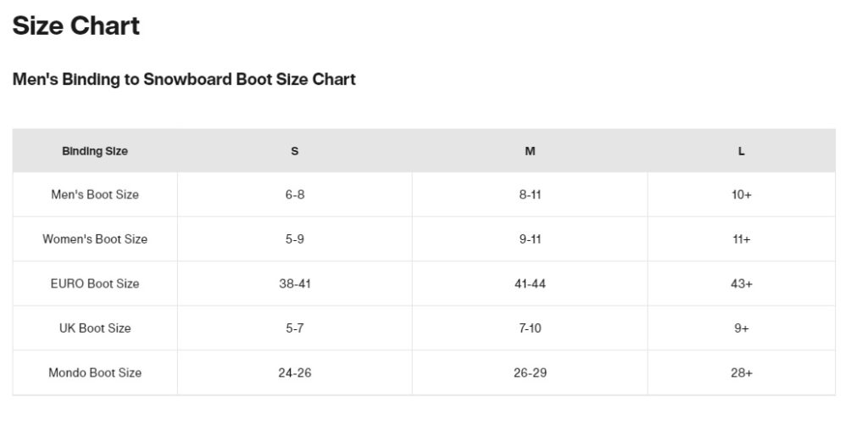This screenshot has height=448, width=868.
Task: Click the Mondo 24-26 size cell
Action: click(x=295, y=372)
